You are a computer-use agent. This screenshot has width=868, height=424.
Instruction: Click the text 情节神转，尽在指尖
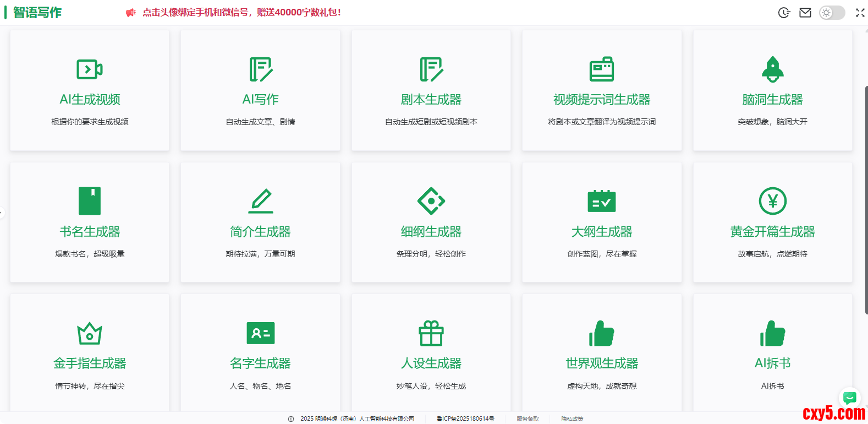tap(90, 386)
